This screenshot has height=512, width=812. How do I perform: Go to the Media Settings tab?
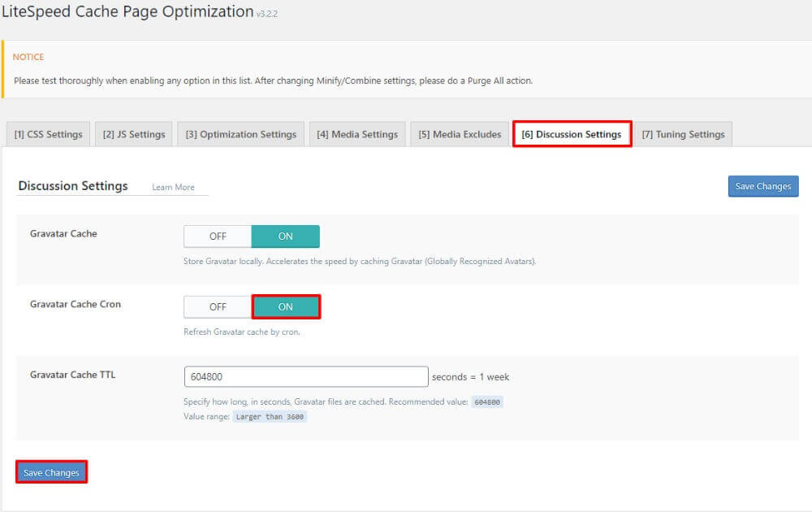click(357, 134)
